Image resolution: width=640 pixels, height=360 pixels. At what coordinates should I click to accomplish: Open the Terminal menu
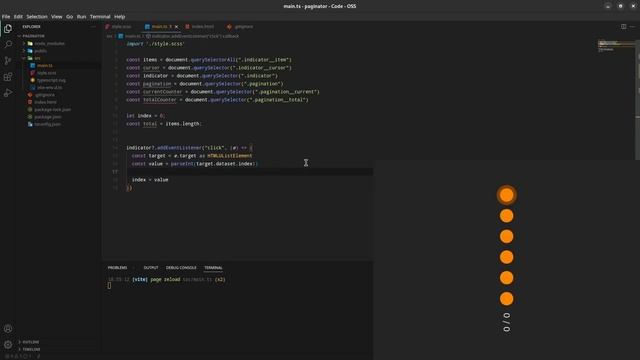click(x=100, y=17)
